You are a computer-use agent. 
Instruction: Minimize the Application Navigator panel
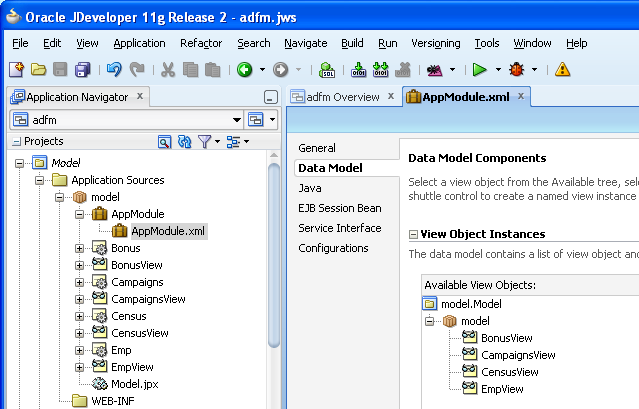271,97
